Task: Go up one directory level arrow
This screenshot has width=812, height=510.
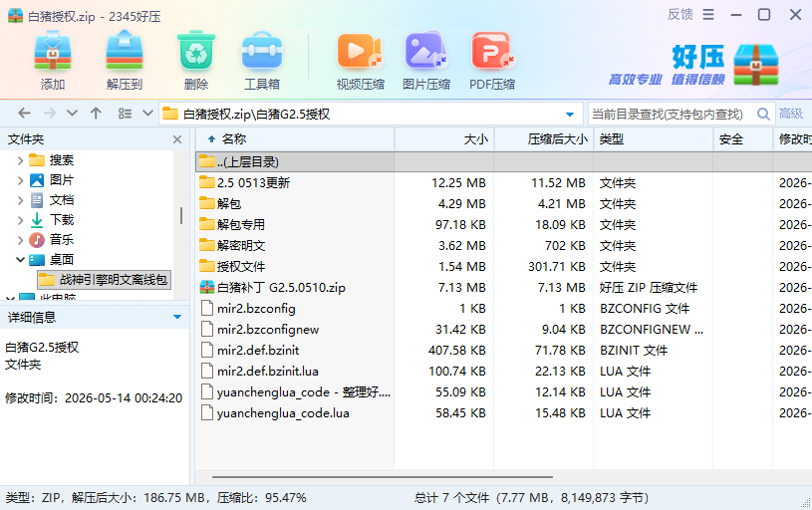Action: tap(96, 114)
